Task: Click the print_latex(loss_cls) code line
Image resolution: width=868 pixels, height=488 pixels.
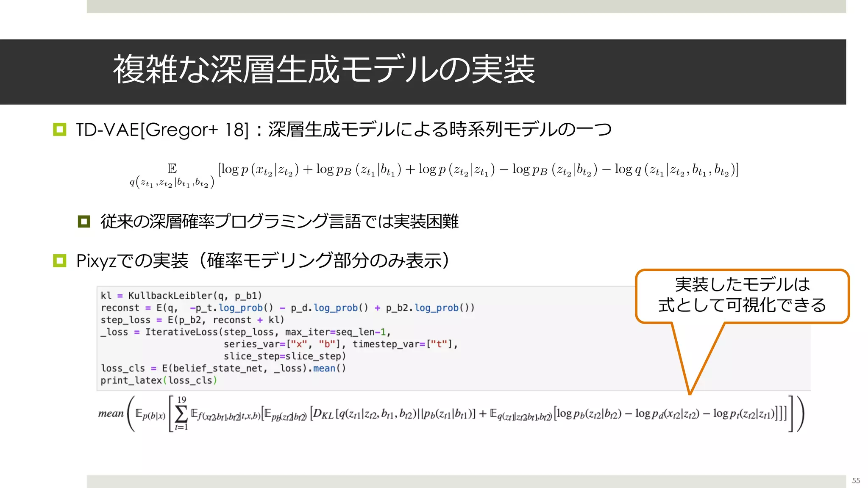Action: 159,380
